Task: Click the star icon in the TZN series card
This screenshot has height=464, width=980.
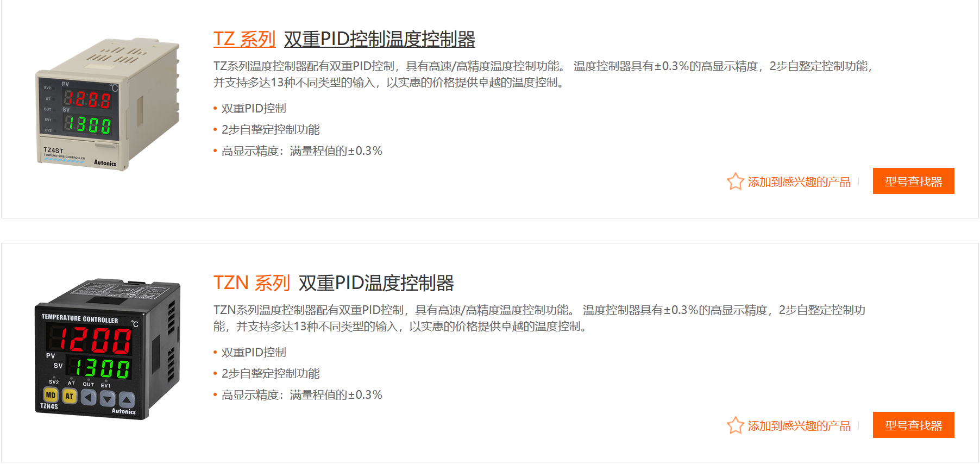Action: [x=735, y=425]
